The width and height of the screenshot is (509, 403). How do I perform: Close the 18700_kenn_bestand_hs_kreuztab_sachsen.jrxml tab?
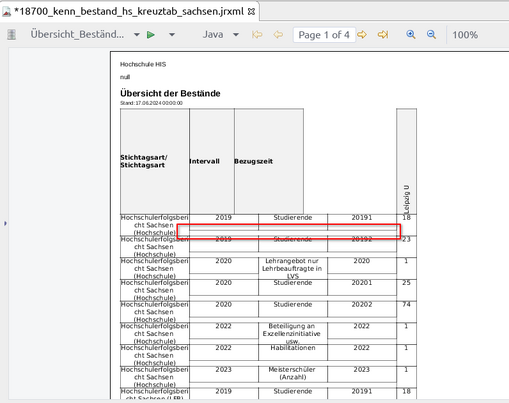(251, 12)
